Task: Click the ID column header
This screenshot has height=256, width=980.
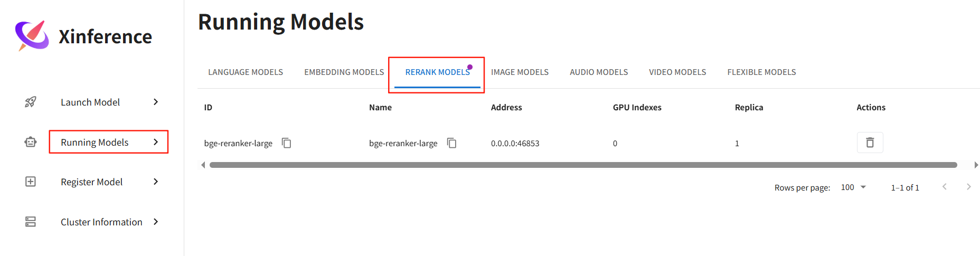Action: (x=208, y=107)
